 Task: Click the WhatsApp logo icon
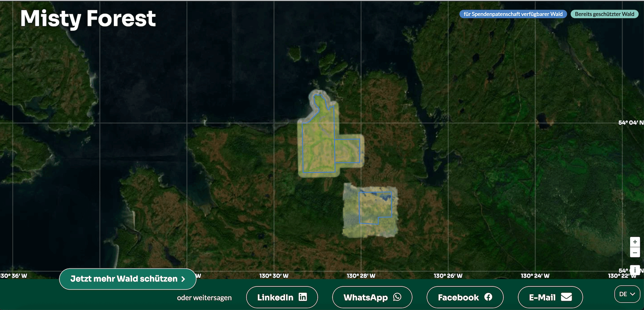click(397, 297)
